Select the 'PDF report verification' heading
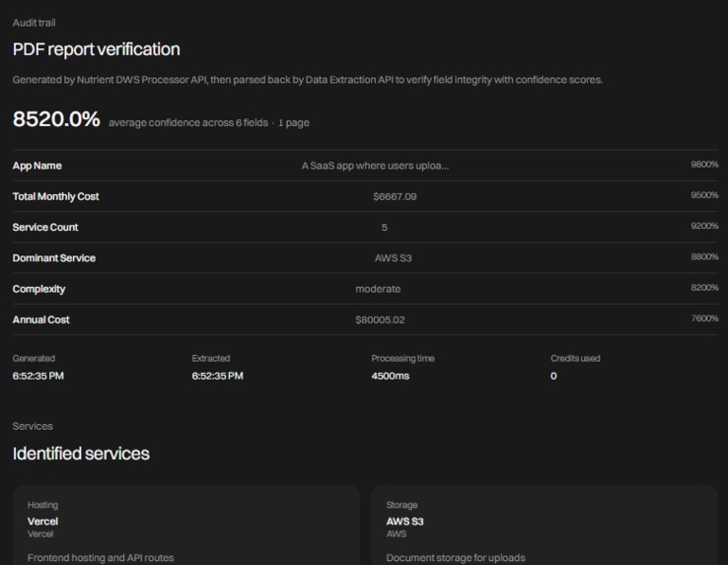Image resolution: width=728 pixels, height=565 pixels. (96, 49)
